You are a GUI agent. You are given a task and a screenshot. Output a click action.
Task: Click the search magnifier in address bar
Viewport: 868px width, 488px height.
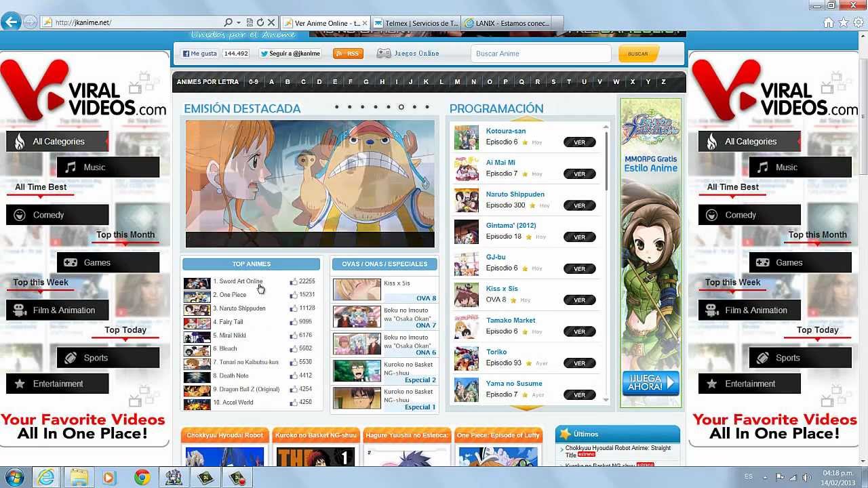[x=228, y=22]
